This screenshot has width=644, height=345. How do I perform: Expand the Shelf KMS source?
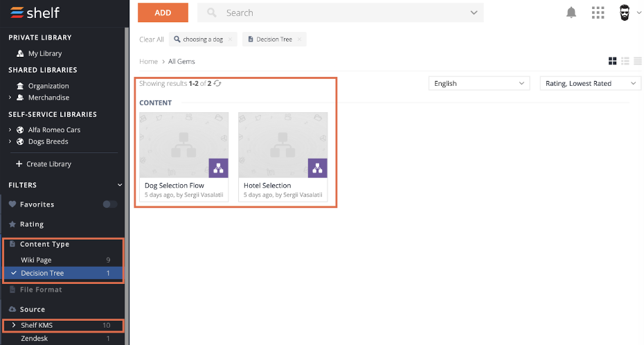point(14,326)
